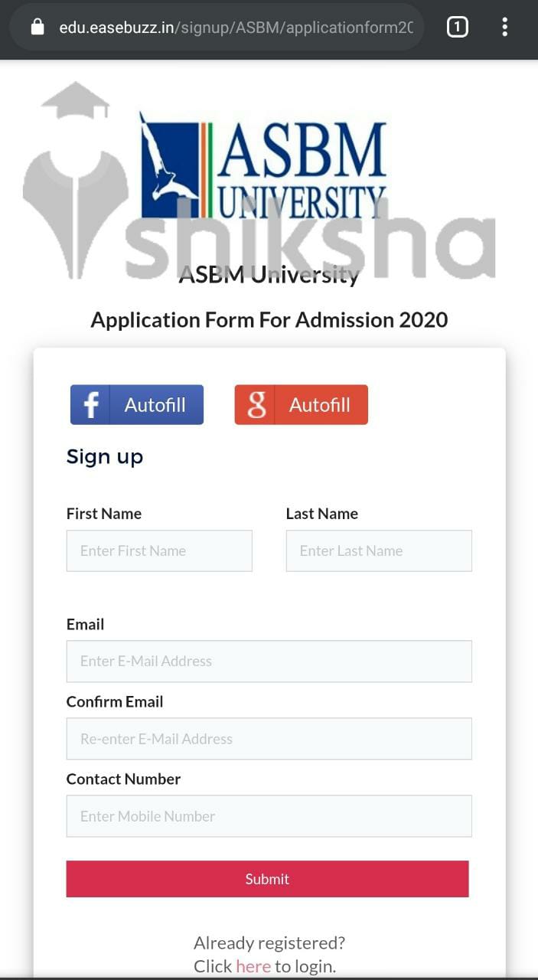The height and width of the screenshot is (980, 538).
Task: Submit the application sign-up form
Action: click(268, 879)
